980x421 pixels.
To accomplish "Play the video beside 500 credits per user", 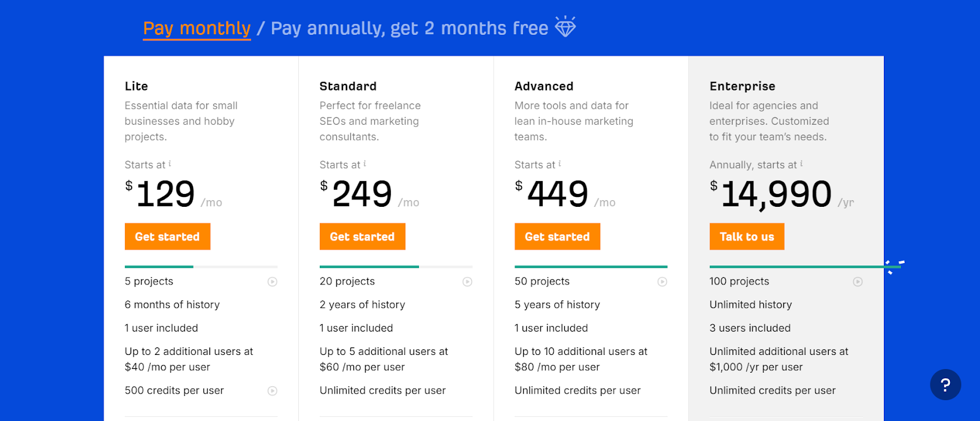I will (x=272, y=390).
